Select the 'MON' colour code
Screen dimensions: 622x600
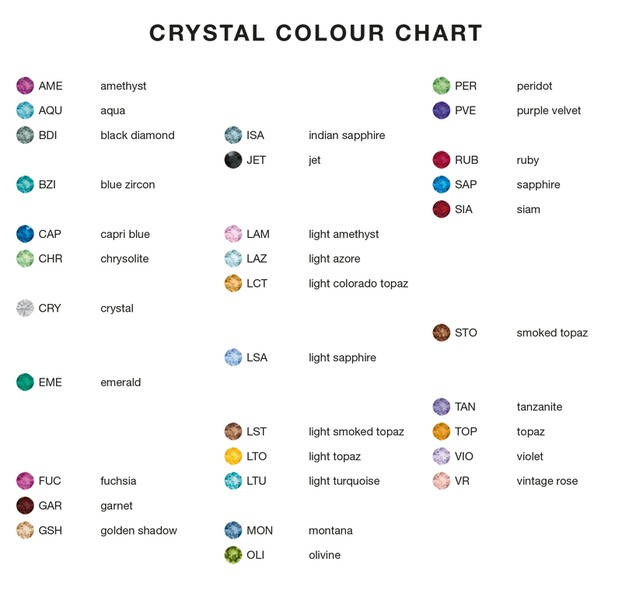pyautogui.click(x=259, y=530)
